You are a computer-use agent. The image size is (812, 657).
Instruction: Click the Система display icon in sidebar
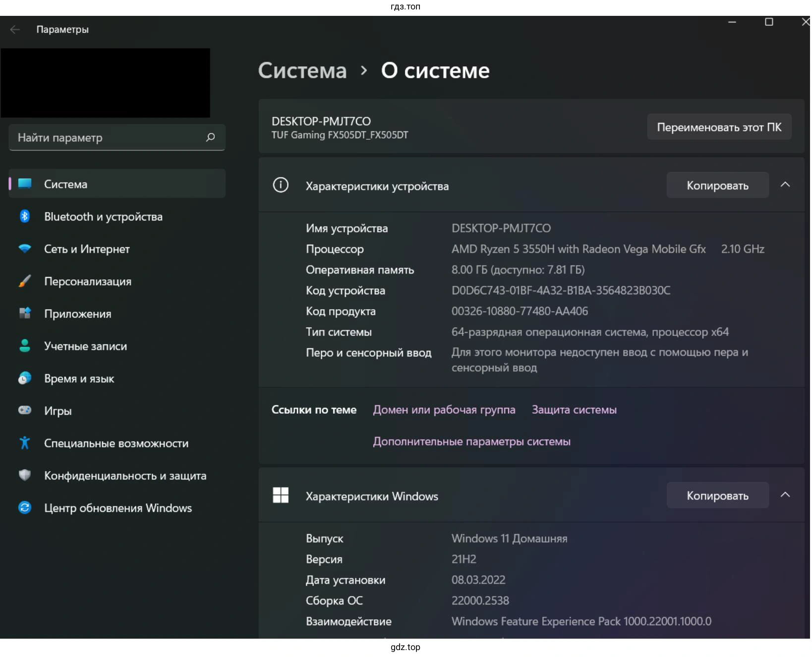pyautogui.click(x=25, y=184)
